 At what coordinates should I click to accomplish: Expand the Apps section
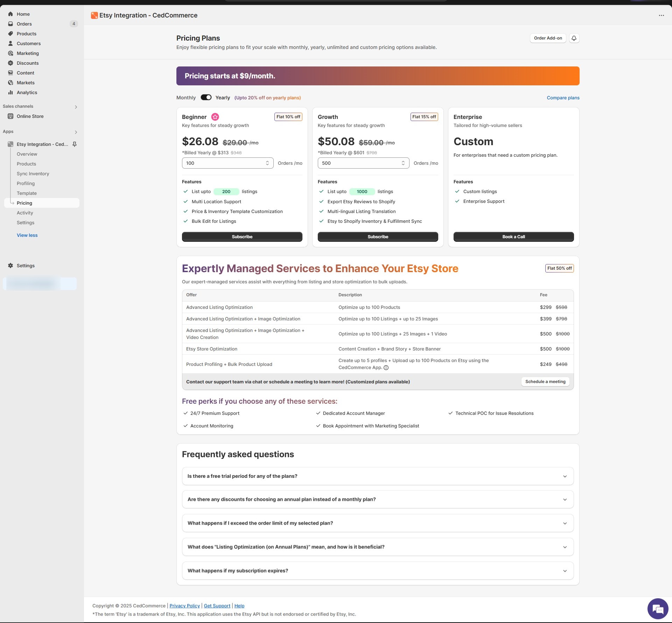[x=76, y=132]
